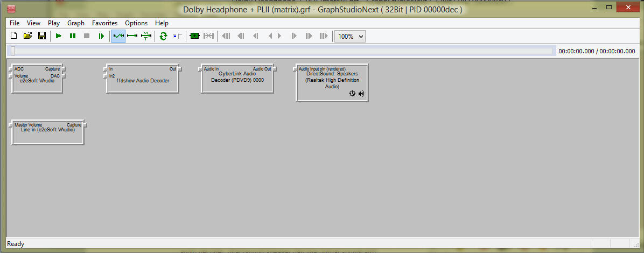Open the File menu

pyautogui.click(x=15, y=23)
